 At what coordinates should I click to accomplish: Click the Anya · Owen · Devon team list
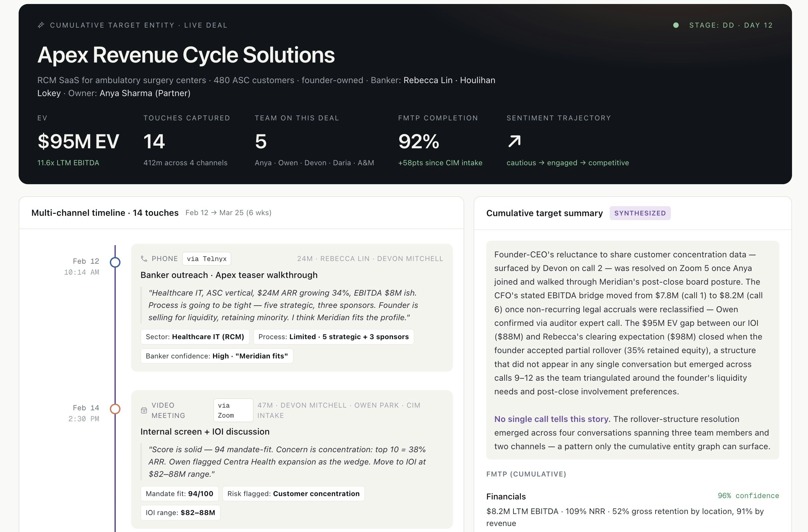(314, 163)
